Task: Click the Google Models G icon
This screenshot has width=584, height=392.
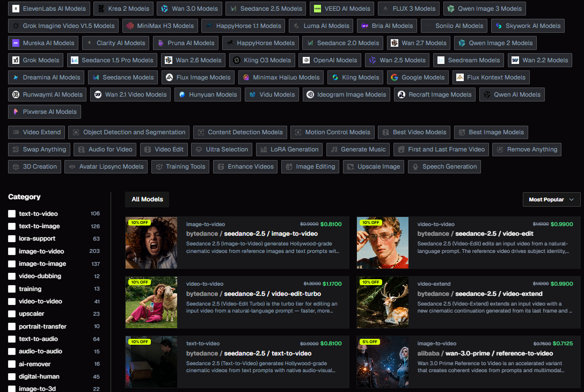Action: tap(395, 77)
